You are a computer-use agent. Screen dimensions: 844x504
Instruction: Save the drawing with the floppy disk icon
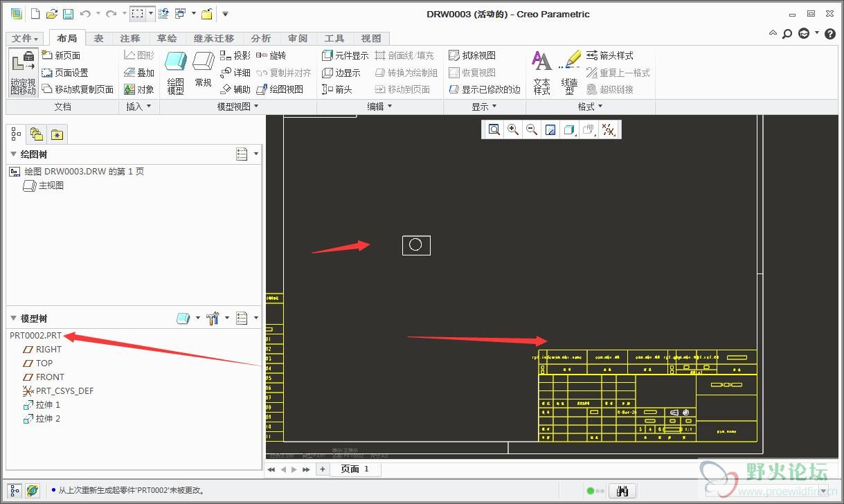tap(68, 13)
